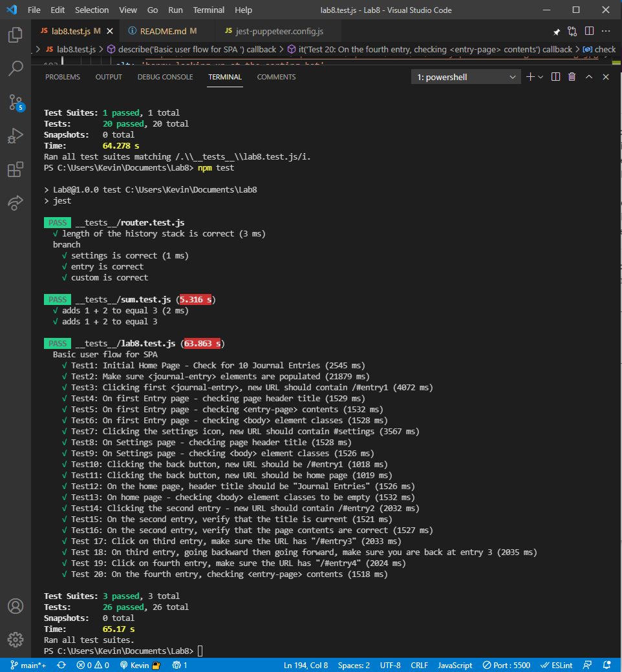This screenshot has width=622, height=672.
Task: Open the Edit menu
Action: pyautogui.click(x=58, y=10)
